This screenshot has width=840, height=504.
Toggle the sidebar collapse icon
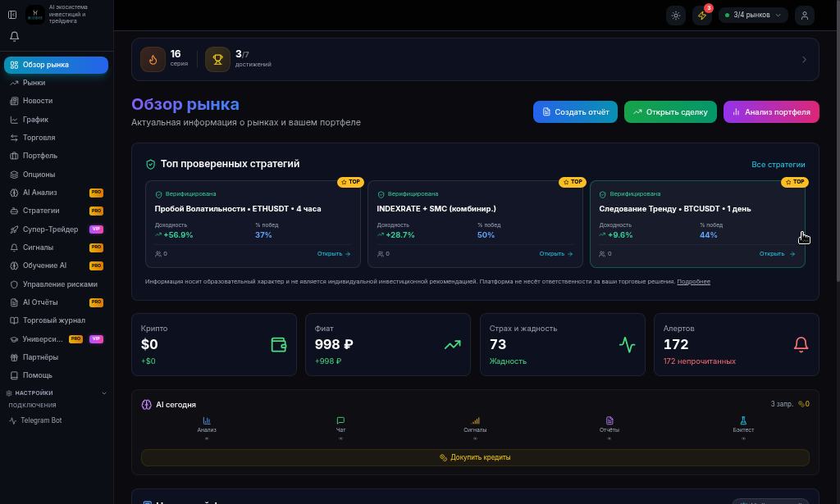(x=12, y=15)
